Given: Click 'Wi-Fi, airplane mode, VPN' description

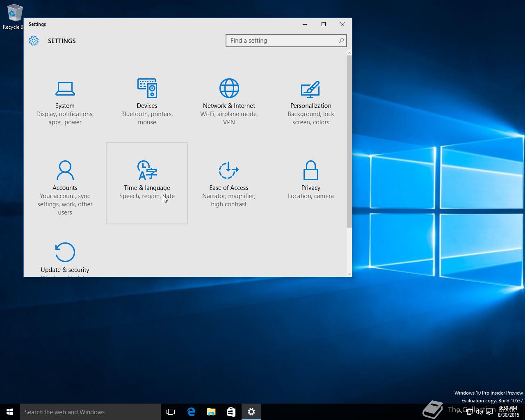Looking at the screenshot, I should point(229,118).
